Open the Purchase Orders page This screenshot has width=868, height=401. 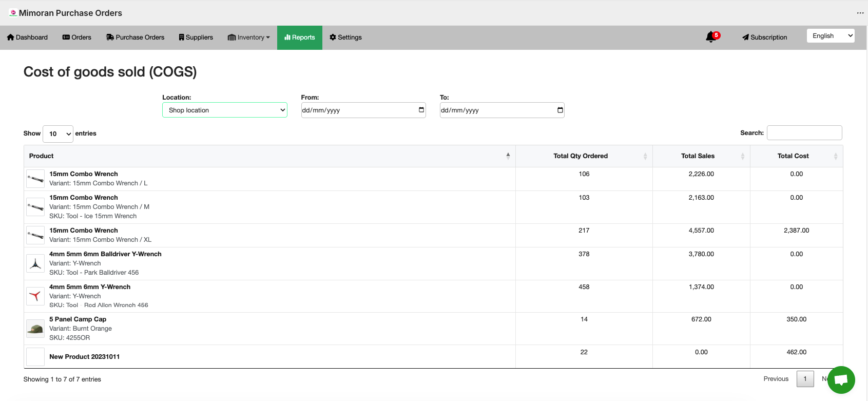tap(135, 37)
